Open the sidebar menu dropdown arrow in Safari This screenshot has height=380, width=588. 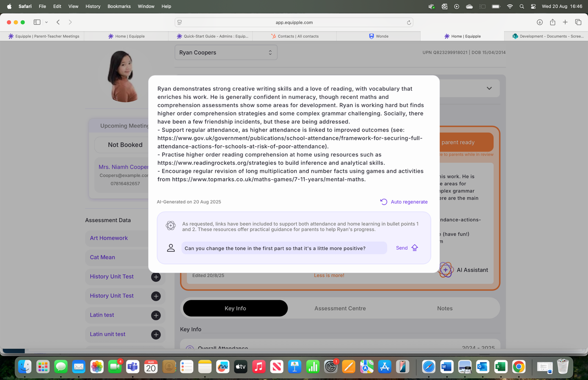point(46,22)
